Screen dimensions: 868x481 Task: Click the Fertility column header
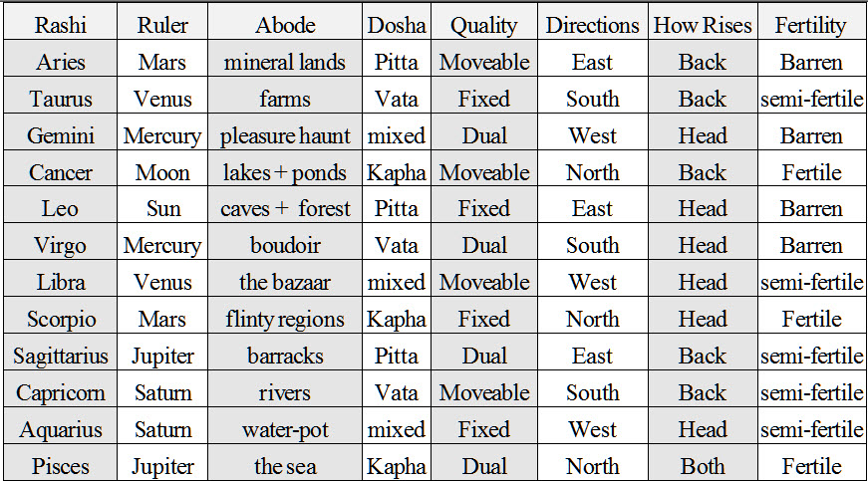pyautogui.click(x=811, y=25)
